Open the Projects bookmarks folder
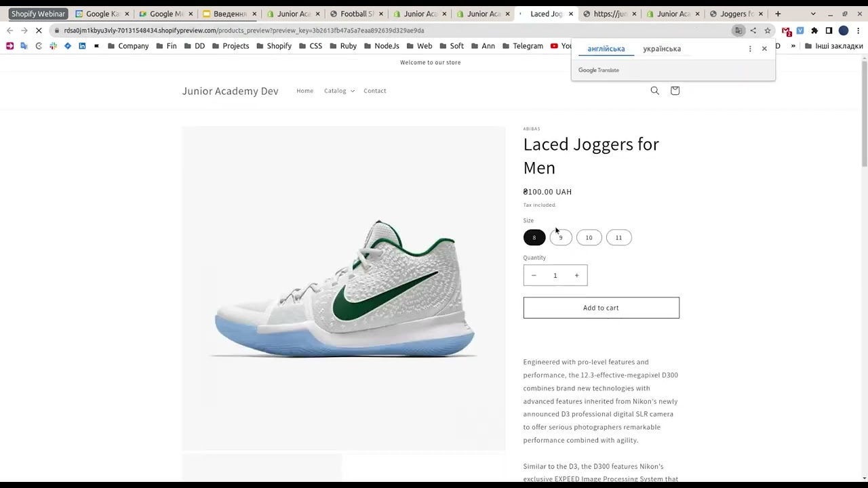The image size is (868, 488). (231, 46)
